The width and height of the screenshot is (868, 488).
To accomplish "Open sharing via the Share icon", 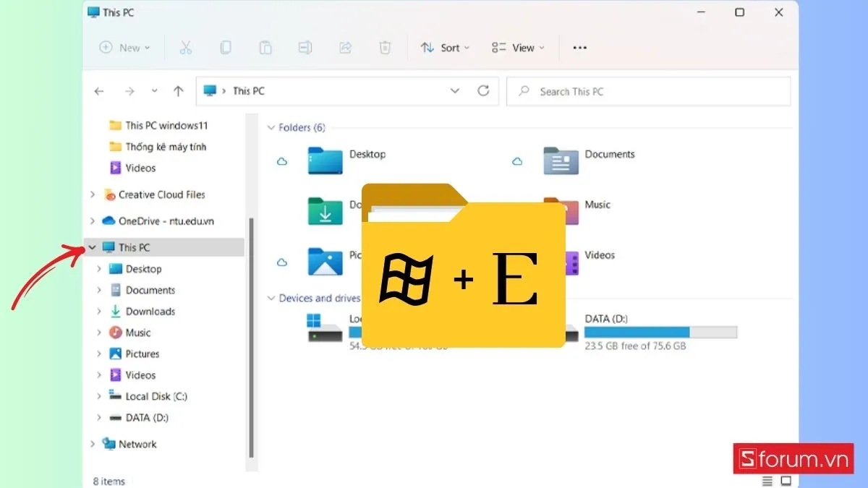I will [345, 47].
